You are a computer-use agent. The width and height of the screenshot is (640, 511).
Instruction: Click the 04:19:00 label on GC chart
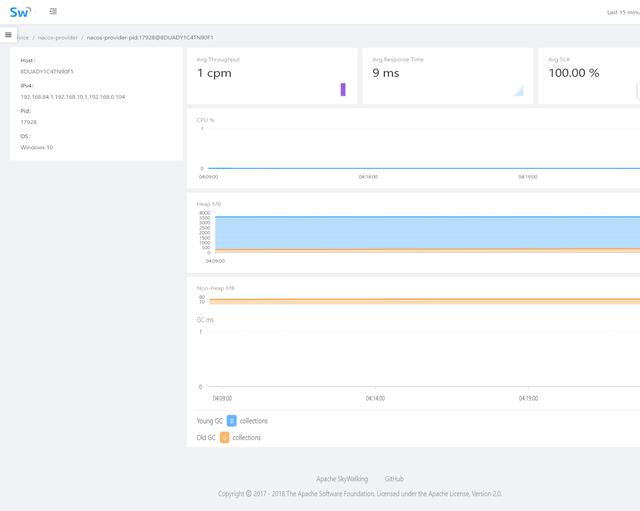pyautogui.click(x=528, y=398)
